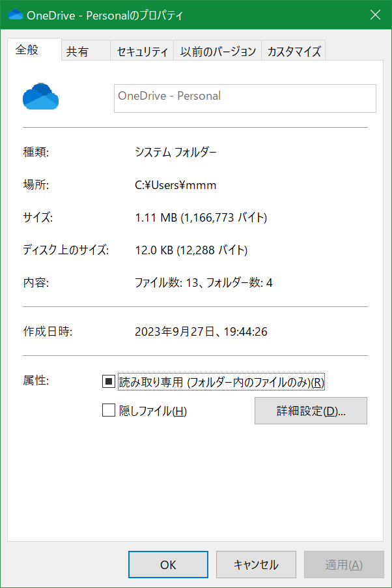The width and height of the screenshot is (392, 588).
Task: Click the ディスク上のサイズ label
Action: pos(66,250)
